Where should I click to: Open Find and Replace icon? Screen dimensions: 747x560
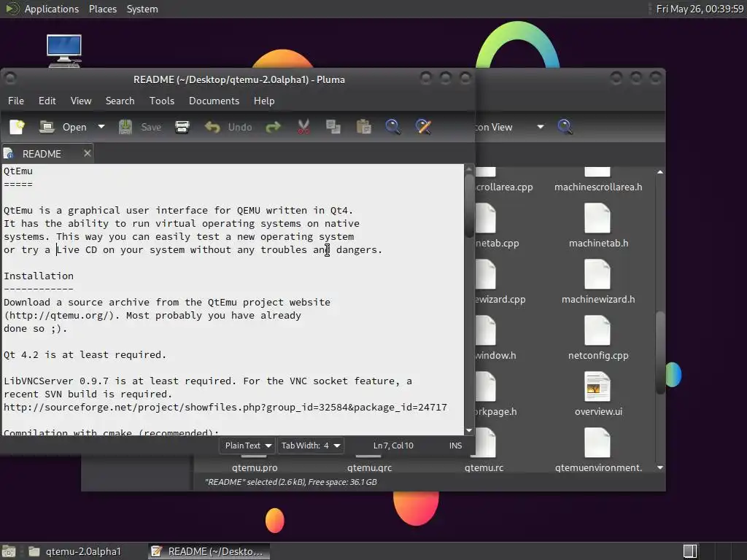pos(423,127)
